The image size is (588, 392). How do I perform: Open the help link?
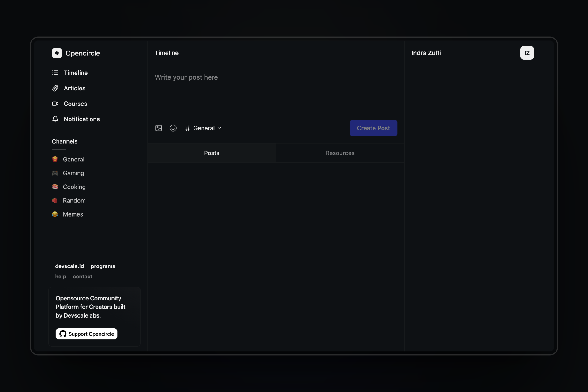tap(60, 276)
